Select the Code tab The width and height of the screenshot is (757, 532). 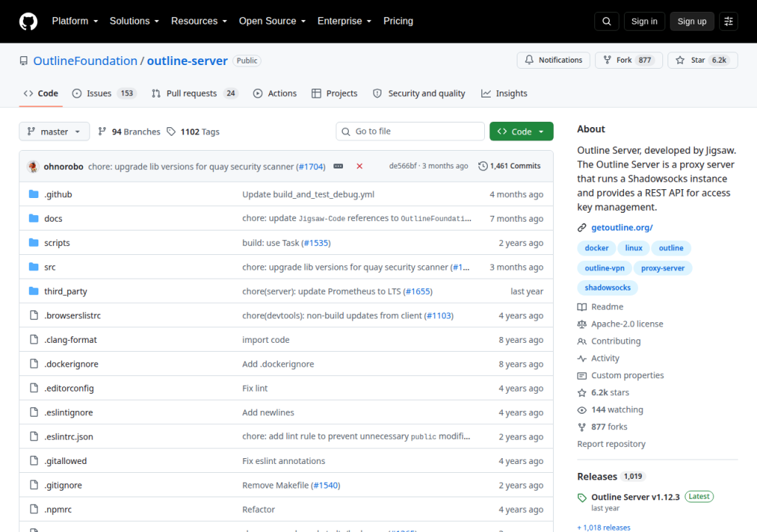click(41, 93)
